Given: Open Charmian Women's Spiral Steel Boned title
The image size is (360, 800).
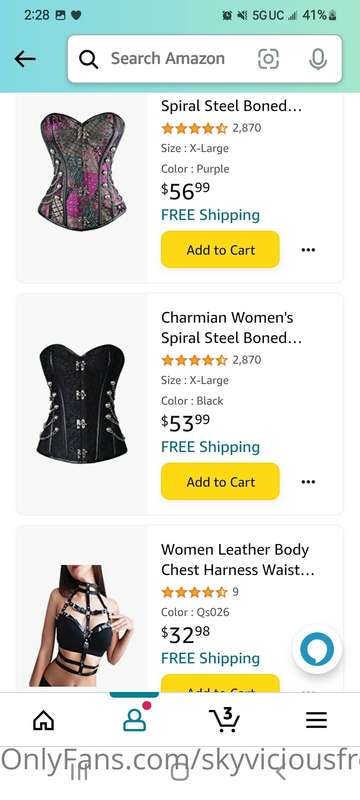Looking at the screenshot, I should 232,328.
